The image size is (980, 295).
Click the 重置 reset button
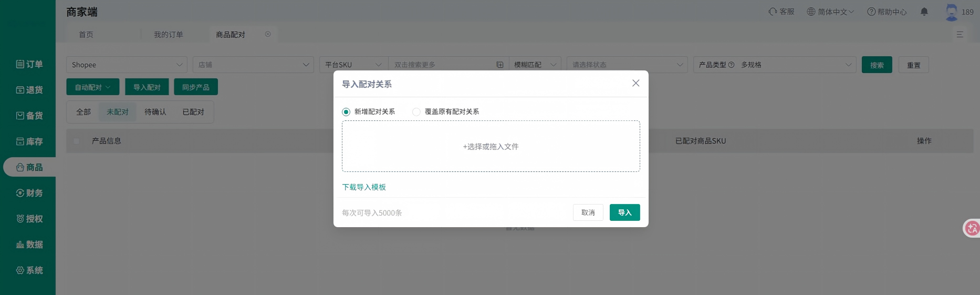(914, 65)
